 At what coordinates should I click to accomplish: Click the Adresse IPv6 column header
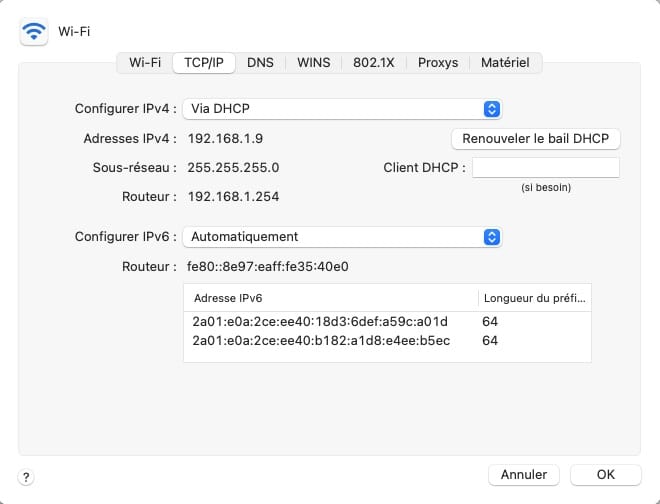click(330, 298)
